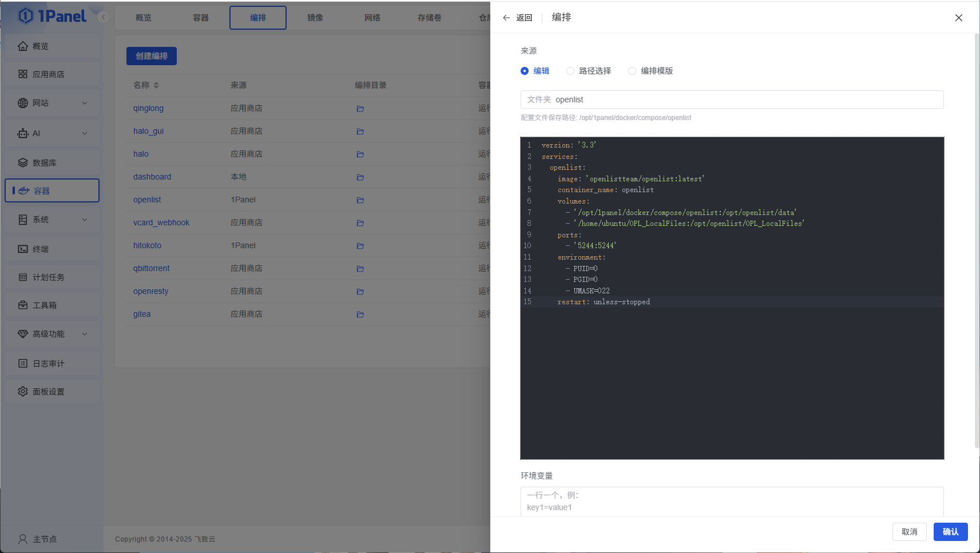Click the 1Panel logo
Viewport: 980px width, 553px height.
53,16
